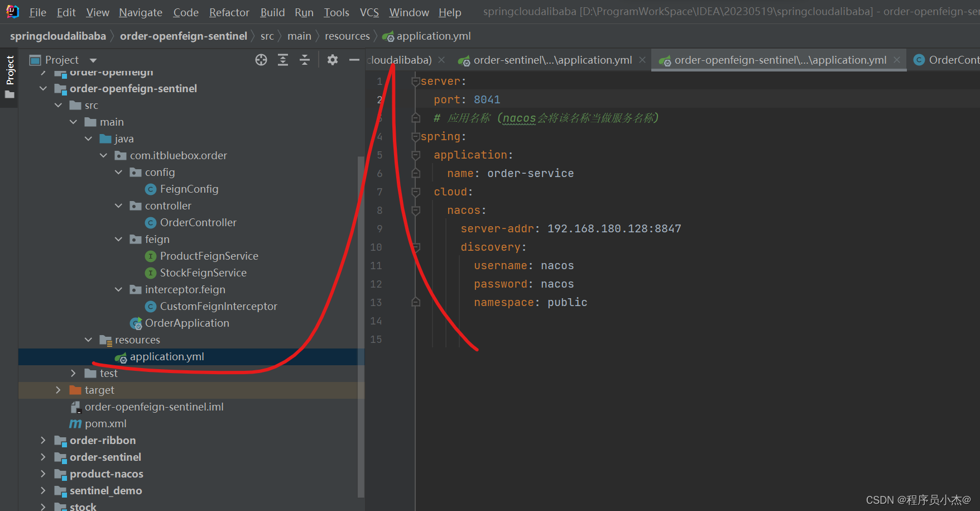
Task: Collapse the order-openfeign-sentinel module
Action: 43,88
